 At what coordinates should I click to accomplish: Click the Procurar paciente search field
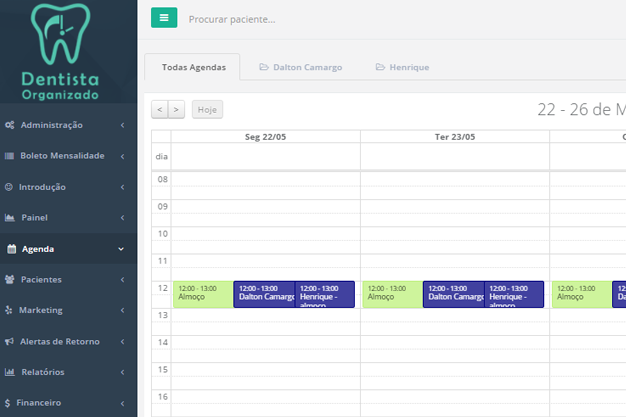pos(300,19)
